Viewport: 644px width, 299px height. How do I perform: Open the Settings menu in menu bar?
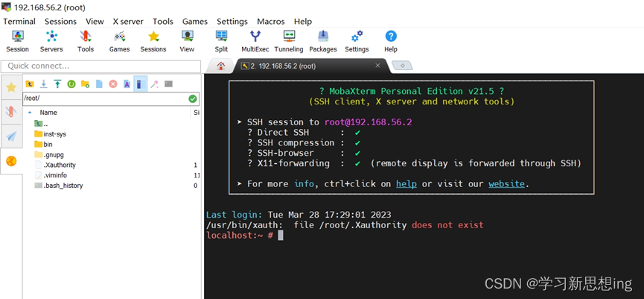(x=232, y=22)
